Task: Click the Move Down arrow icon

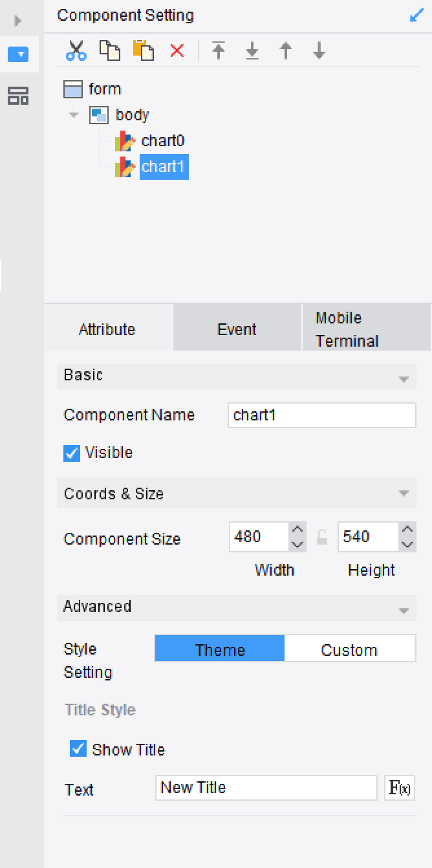Action: (318, 51)
